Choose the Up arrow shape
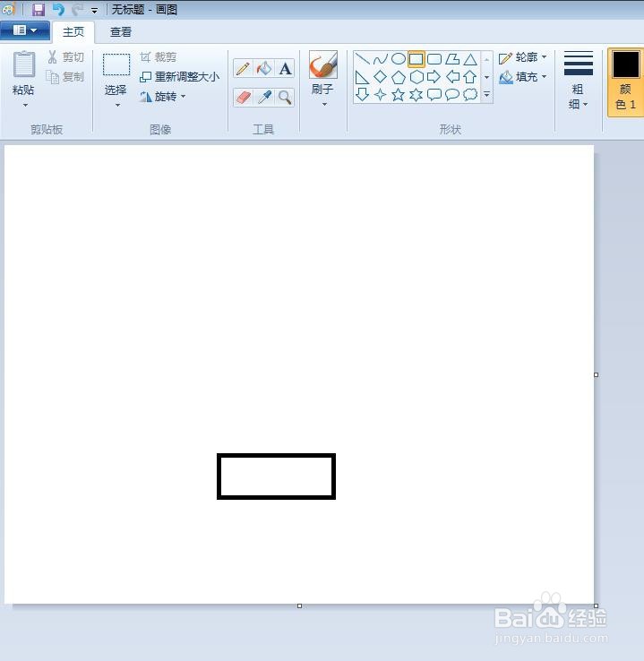Viewport: 644px width, 661px height. (x=470, y=77)
